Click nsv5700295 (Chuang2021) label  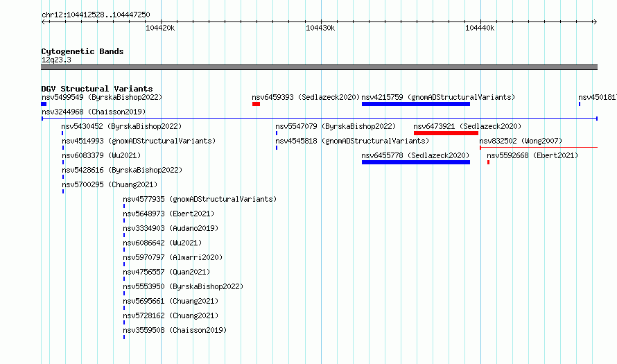(110, 184)
